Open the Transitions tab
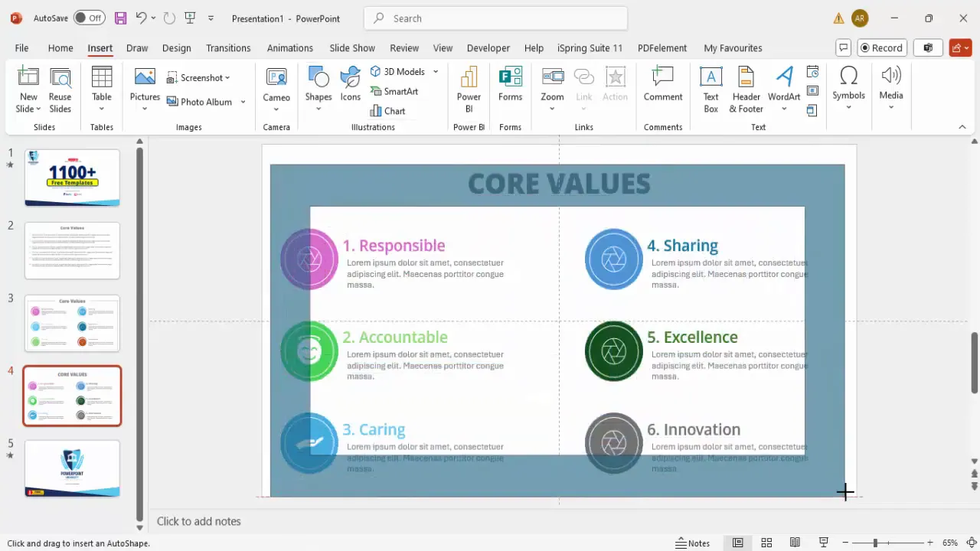980x551 pixels. tap(228, 47)
